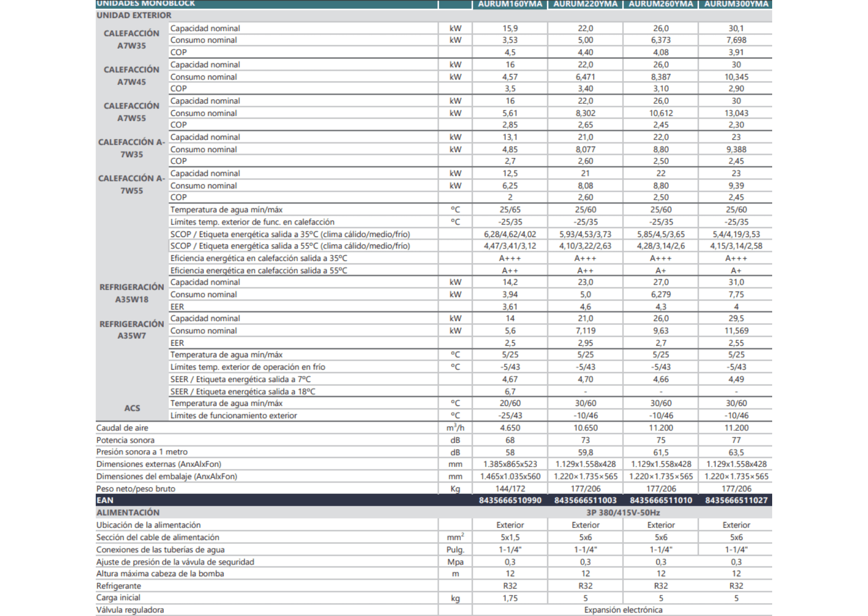Click 'Límites de funcionamiento exterior' row label

tap(233, 416)
